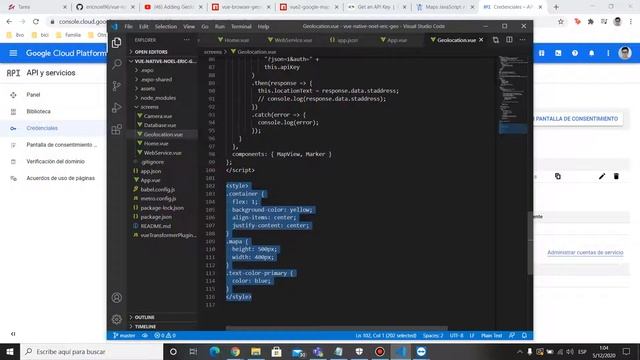This screenshot has height=360, width=640.
Task: Open the Explorer views ellipsis menu
Action: (x=187, y=40)
